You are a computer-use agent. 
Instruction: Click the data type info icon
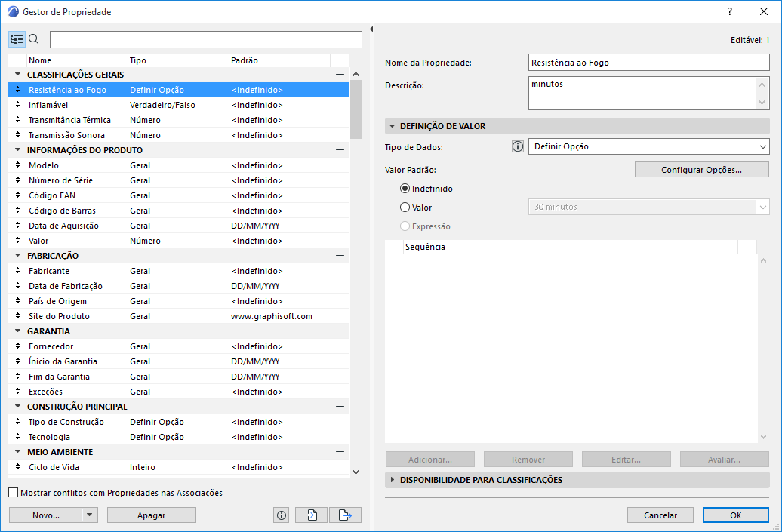click(518, 146)
